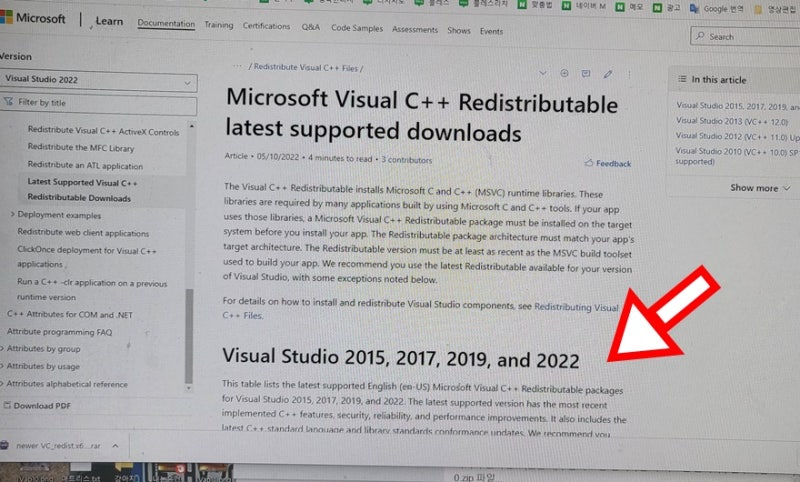
Task: Open the more actions vertical dots
Action: [x=629, y=74]
